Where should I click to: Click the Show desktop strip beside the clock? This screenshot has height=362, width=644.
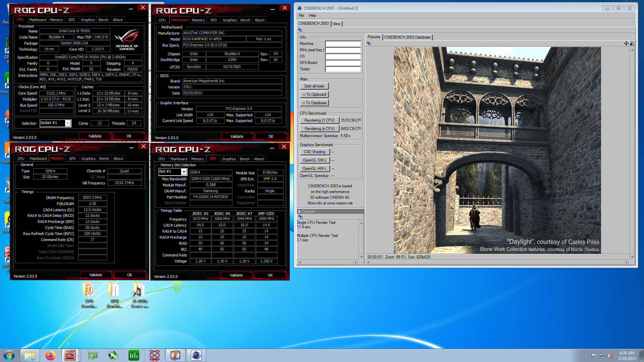(x=641, y=355)
